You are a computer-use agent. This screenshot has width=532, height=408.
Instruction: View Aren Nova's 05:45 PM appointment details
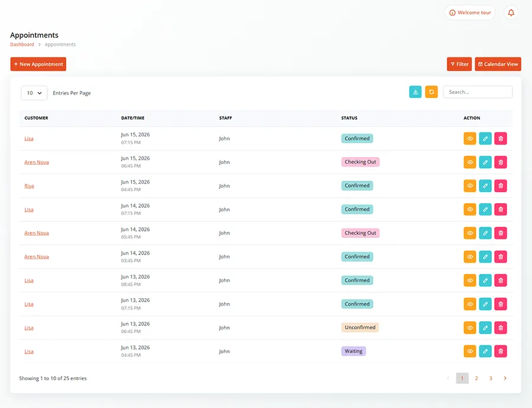[x=470, y=233]
